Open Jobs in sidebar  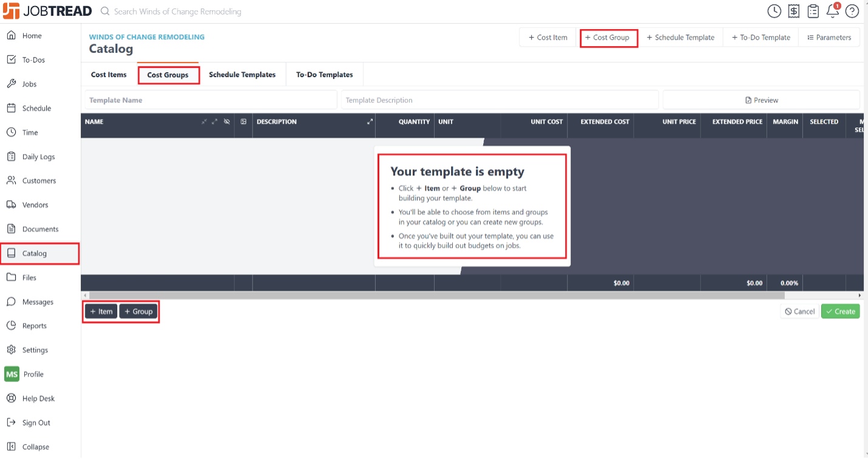click(x=40, y=84)
